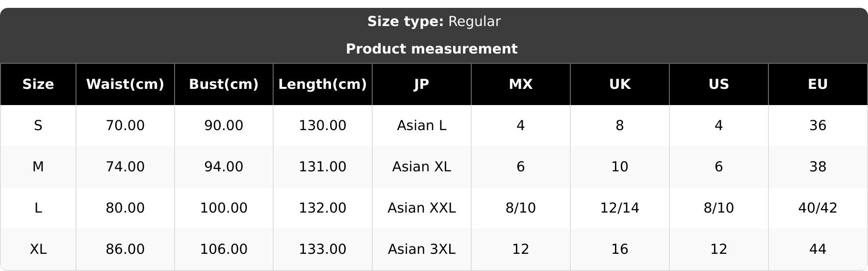The width and height of the screenshot is (868, 271).
Task: Select the Product measurement heading
Action: [432, 49]
